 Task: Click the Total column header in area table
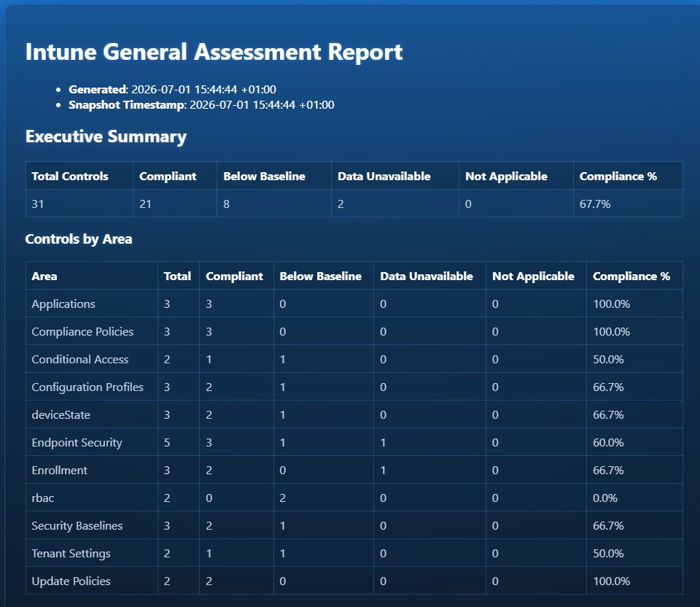[177, 277]
